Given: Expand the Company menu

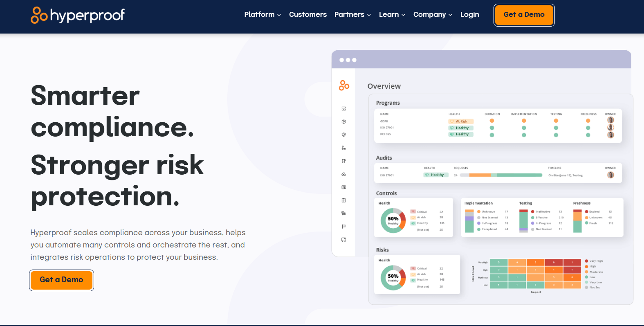Looking at the screenshot, I should [433, 14].
